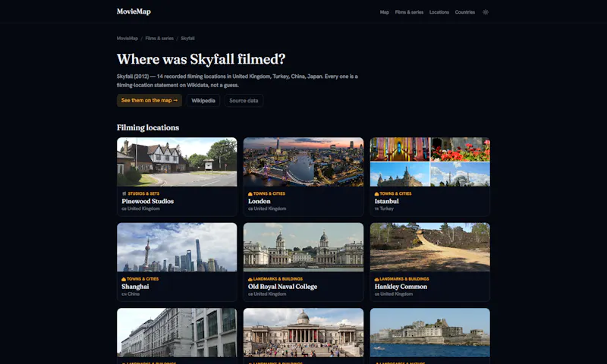Screen dimensions: 607x364
Task: Click the Hankley Common title
Action: 401,286
